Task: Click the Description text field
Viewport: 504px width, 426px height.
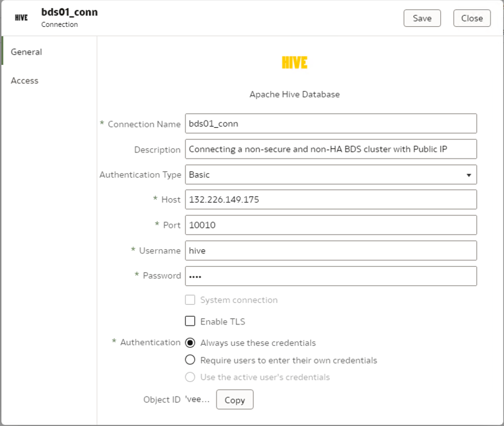Action: coord(330,149)
